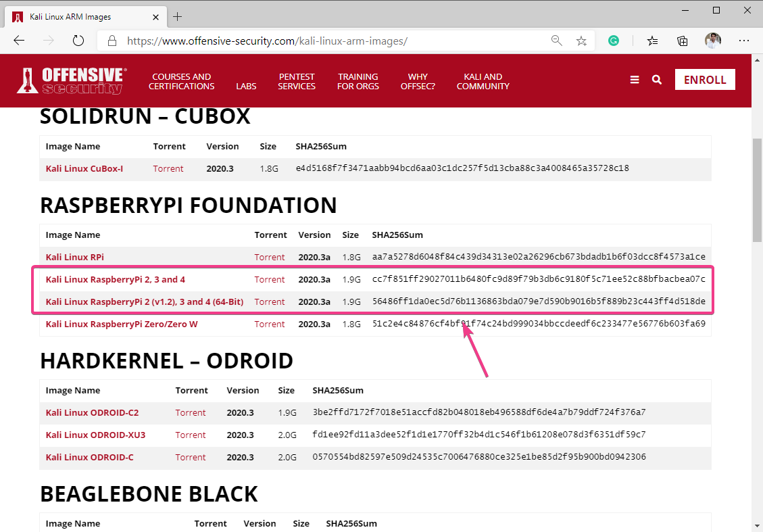
Task: Open the browser settings ellipsis menu
Action: (744, 41)
